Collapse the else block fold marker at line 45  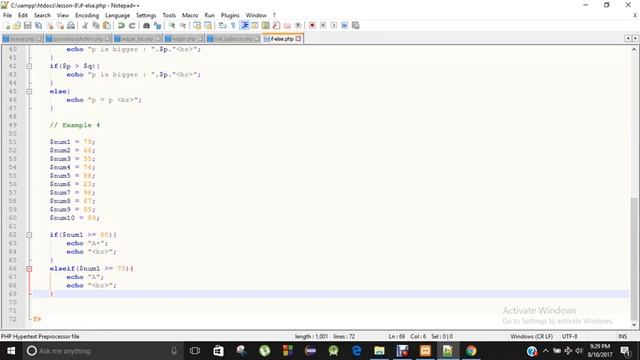click(29, 91)
